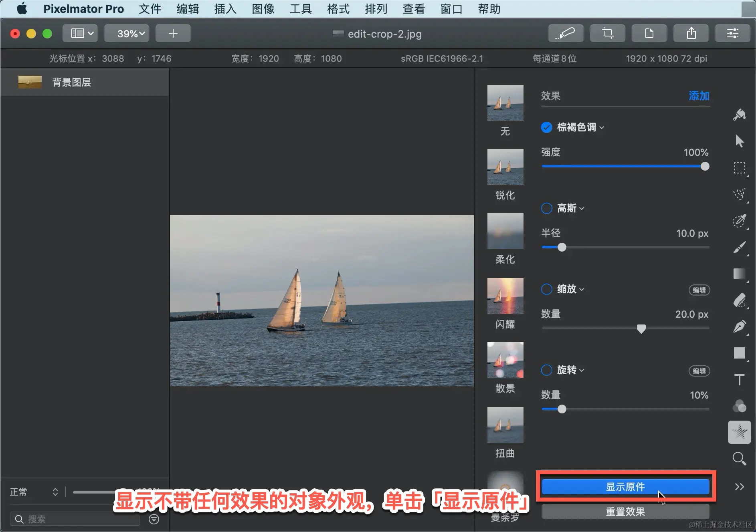Click the 缩放 数量 slider handle
This screenshot has height=532, width=756.
tap(641, 329)
